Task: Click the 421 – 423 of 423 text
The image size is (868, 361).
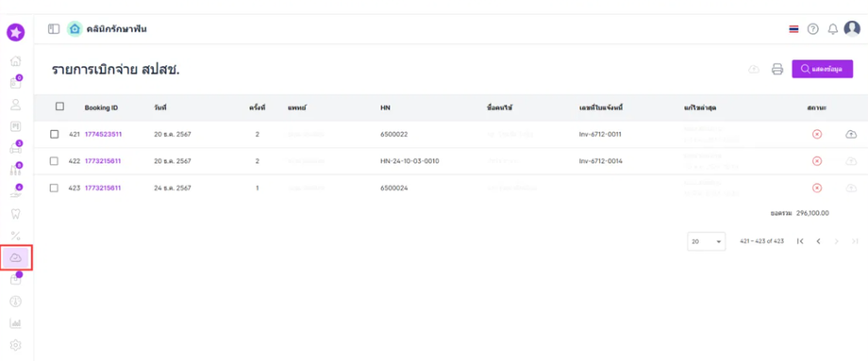Action: click(761, 241)
